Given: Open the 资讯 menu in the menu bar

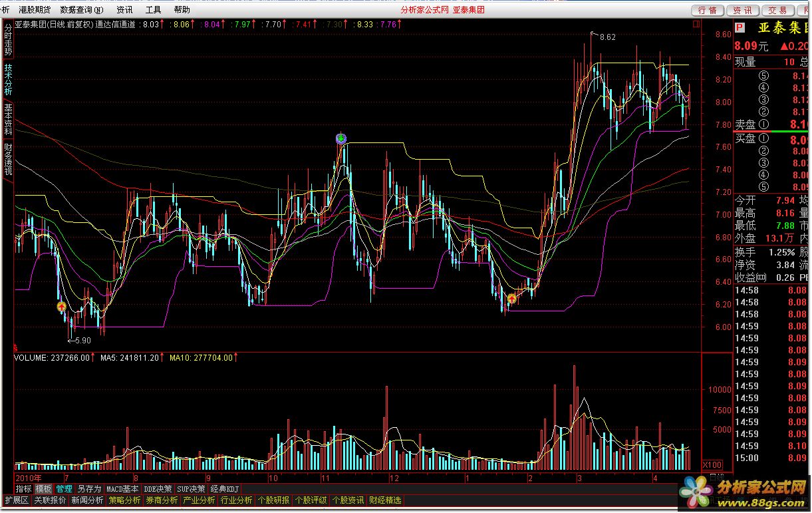Looking at the screenshot, I should click(x=124, y=10).
